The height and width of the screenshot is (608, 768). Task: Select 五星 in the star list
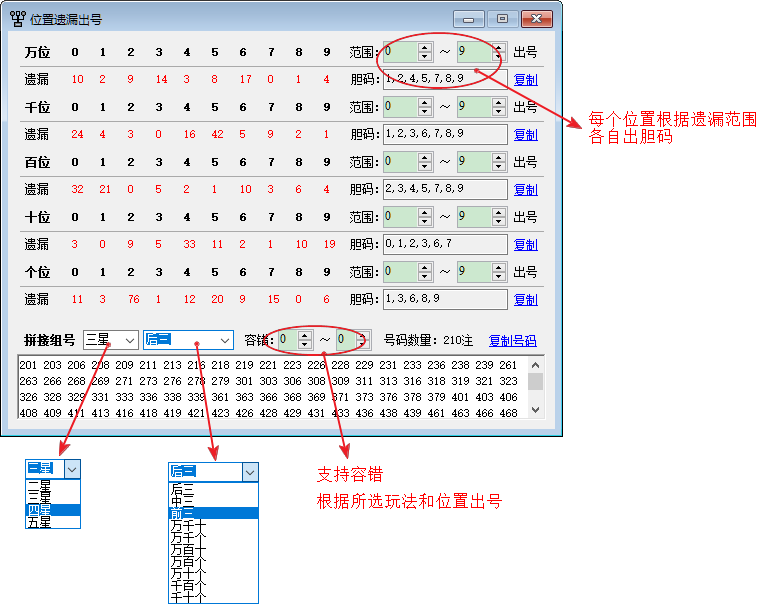tap(41, 522)
